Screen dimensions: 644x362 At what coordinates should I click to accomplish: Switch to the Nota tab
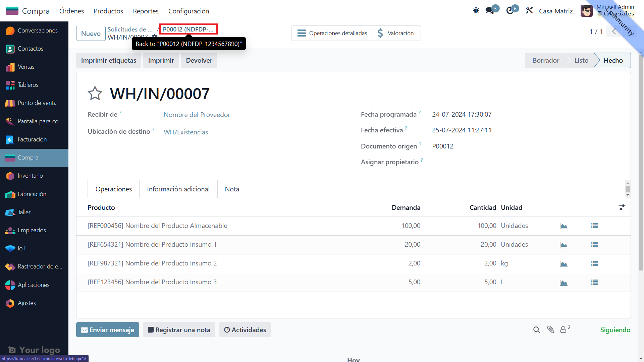pos(232,189)
